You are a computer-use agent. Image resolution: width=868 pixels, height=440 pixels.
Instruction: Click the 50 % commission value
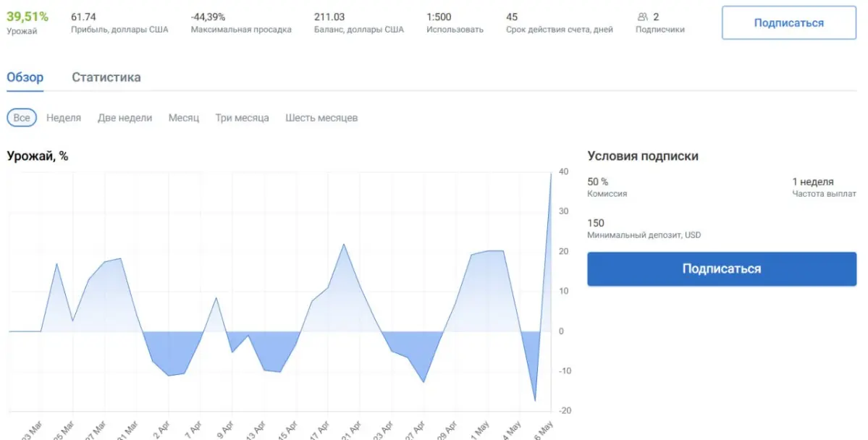[x=598, y=182]
